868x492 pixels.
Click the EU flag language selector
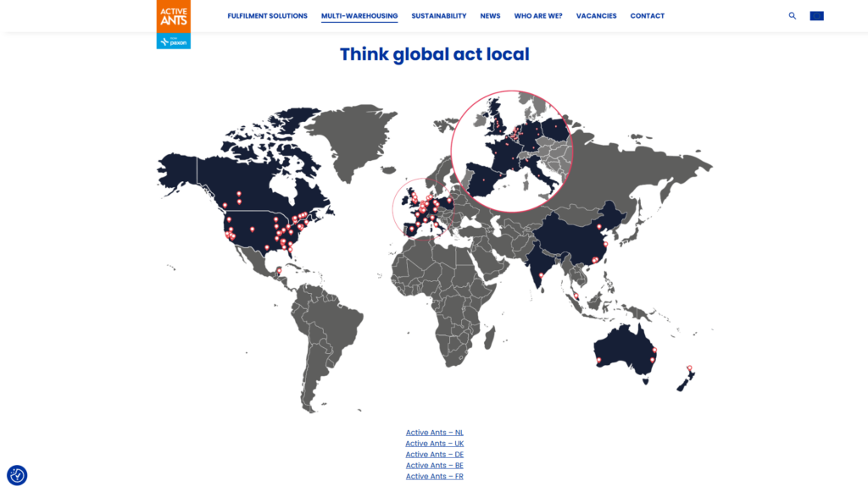pos(816,16)
